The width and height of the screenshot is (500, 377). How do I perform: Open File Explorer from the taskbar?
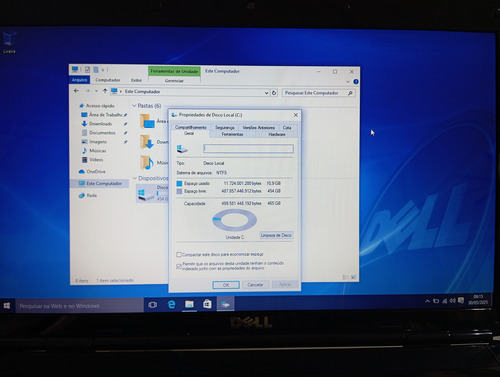[189, 304]
